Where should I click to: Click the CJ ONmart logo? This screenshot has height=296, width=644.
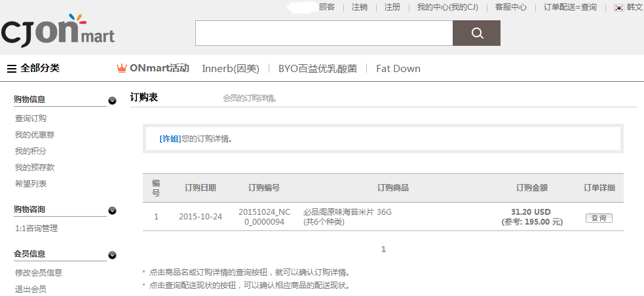click(x=58, y=31)
